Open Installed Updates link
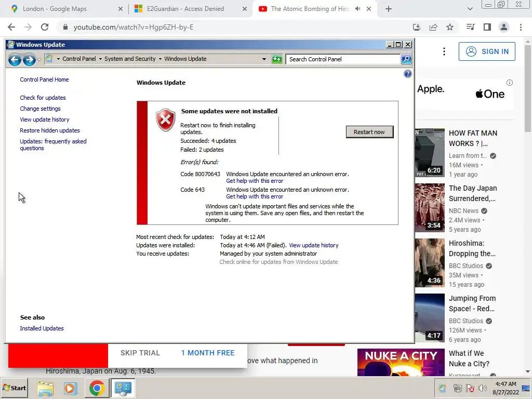Image resolution: width=532 pixels, height=399 pixels. coord(42,328)
